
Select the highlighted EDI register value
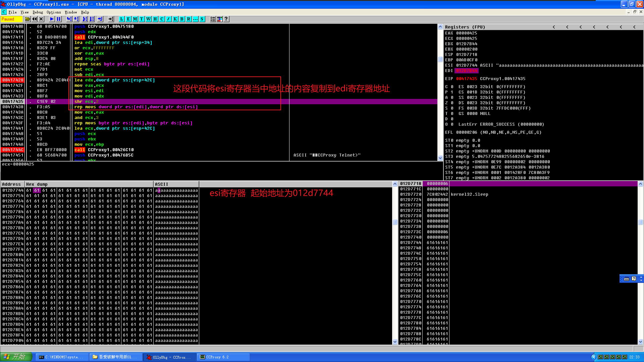[467, 71]
